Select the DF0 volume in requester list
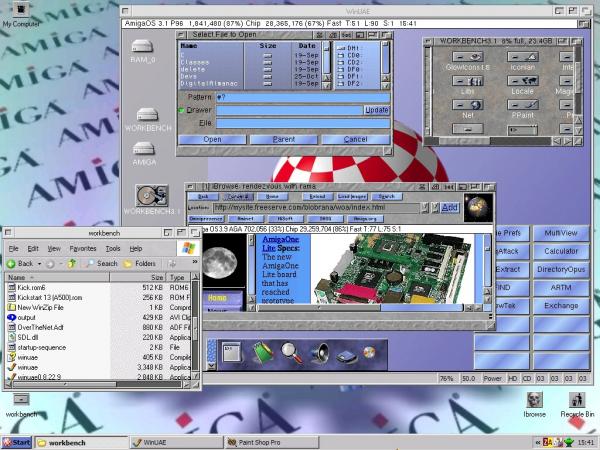This screenshot has width=600, height=450. coord(349,70)
